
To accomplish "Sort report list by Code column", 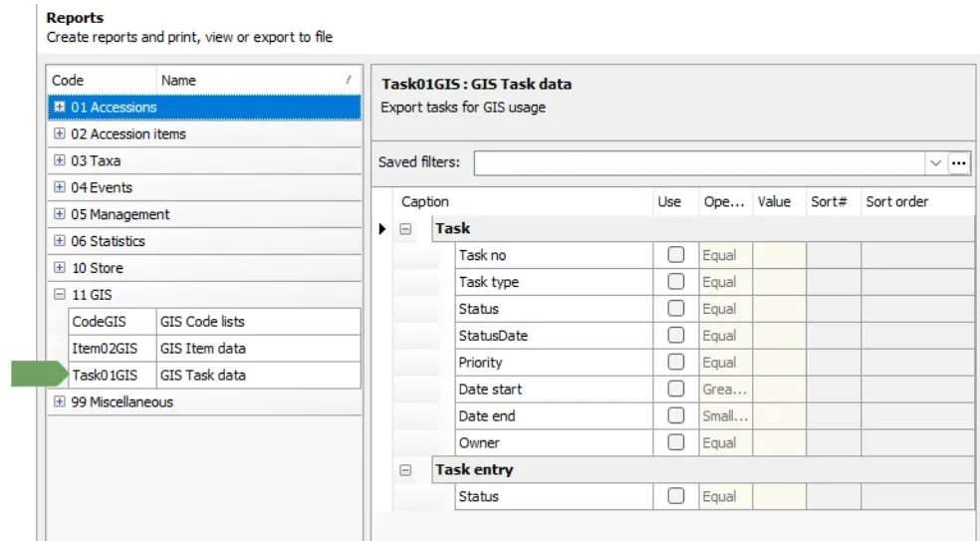I will pyautogui.click(x=102, y=80).
